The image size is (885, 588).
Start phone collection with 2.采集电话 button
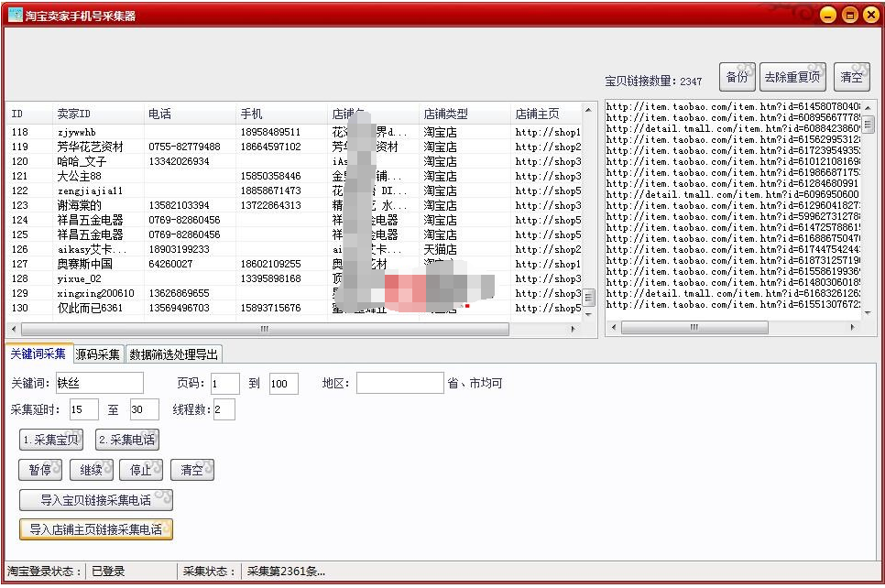[127, 439]
